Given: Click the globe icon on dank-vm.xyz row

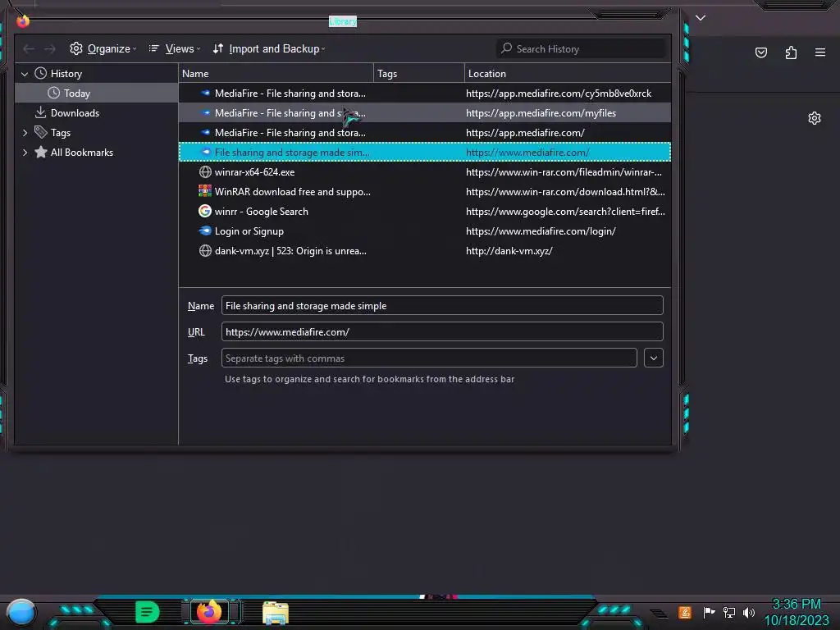Looking at the screenshot, I should point(204,251).
